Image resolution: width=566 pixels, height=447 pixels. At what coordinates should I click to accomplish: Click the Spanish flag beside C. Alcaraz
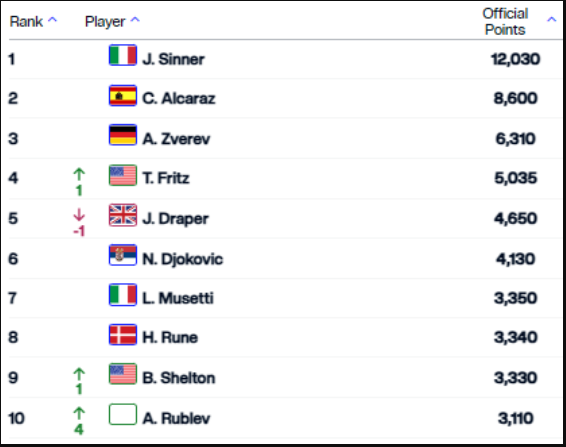click(123, 96)
